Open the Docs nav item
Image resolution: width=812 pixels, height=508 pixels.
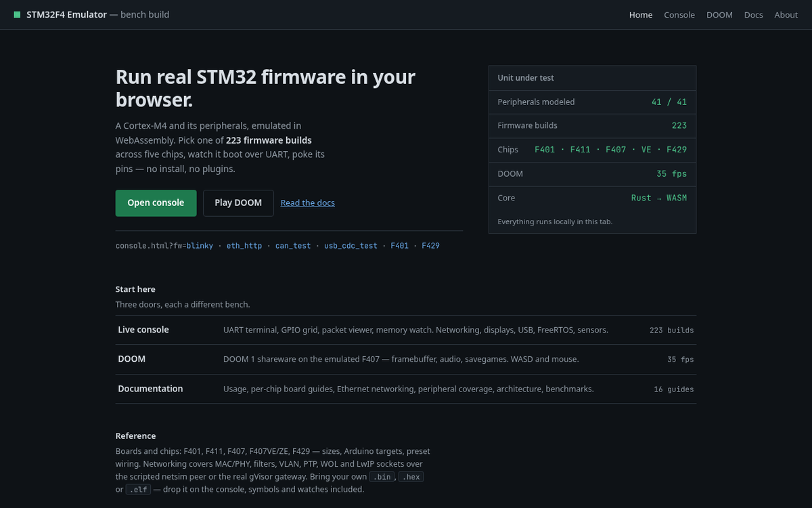click(x=753, y=14)
